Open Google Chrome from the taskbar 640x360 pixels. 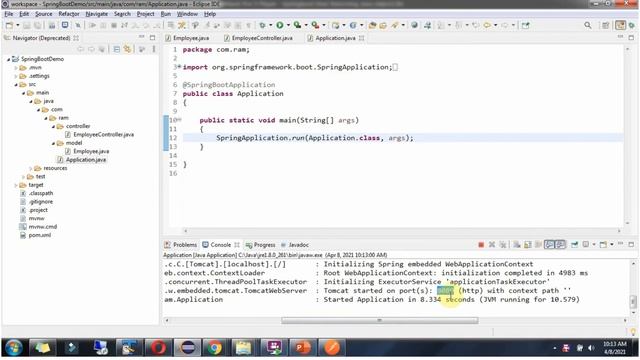pos(214,348)
